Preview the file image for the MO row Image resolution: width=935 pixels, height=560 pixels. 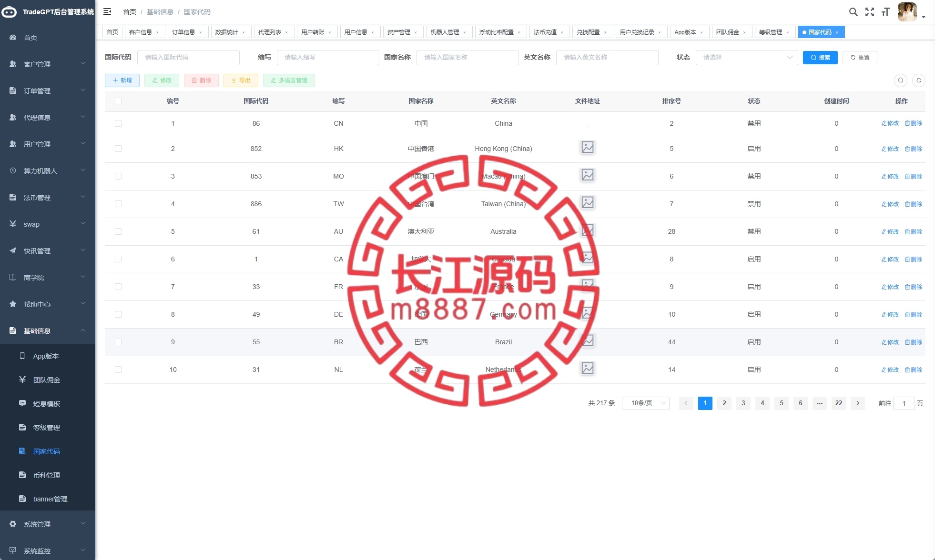coord(588,175)
